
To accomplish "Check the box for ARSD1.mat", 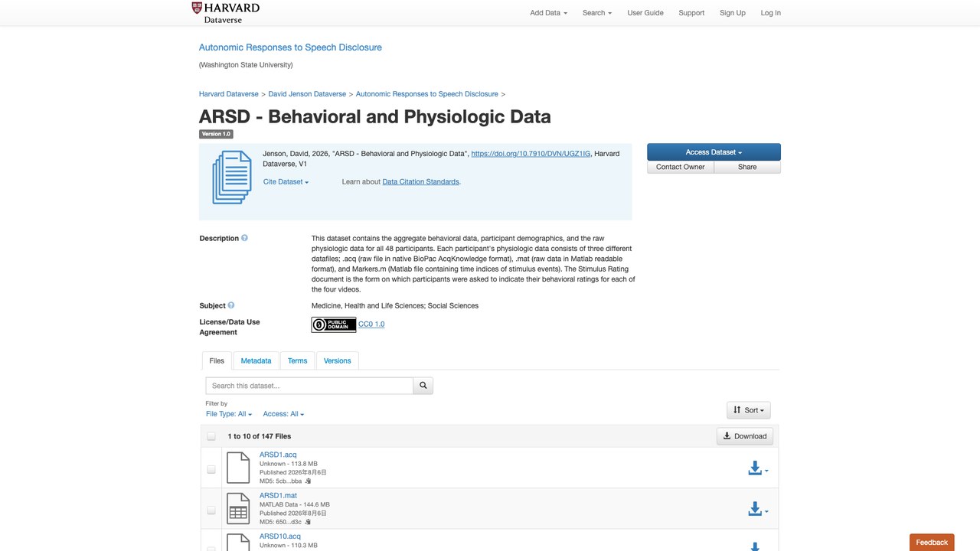I will pyautogui.click(x=211, y=510).
